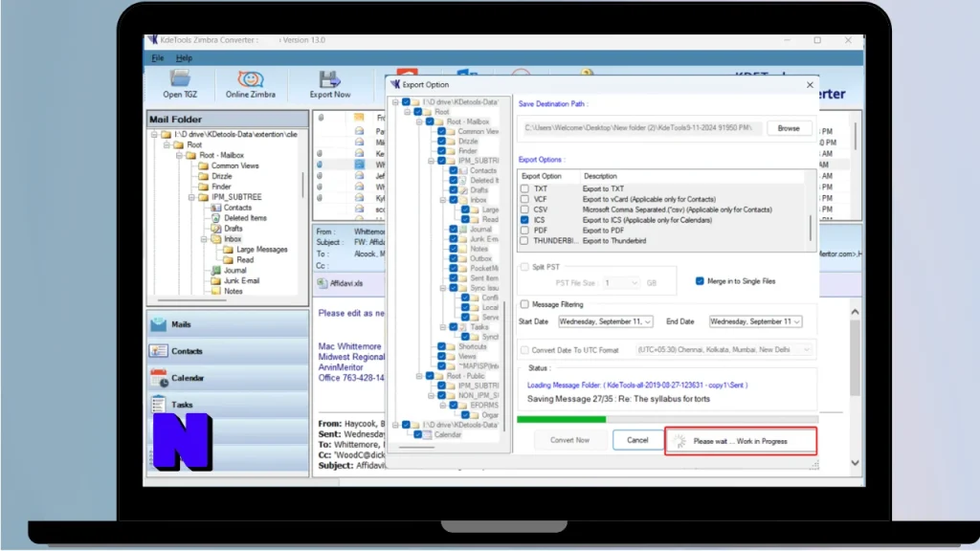Select Deleted Items icon in Mail Folder tree
The image size is (980, 551).
click(215, 218)
